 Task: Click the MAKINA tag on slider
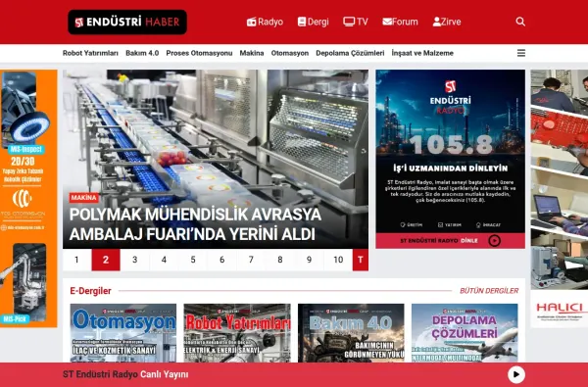[x=84, y=198]
